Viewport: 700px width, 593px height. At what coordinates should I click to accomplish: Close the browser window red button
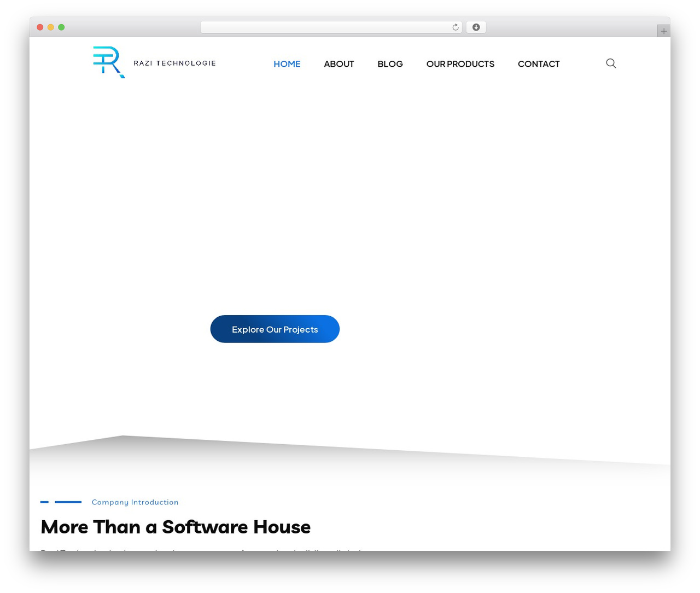pyautogui.click(x=40, y=27)
